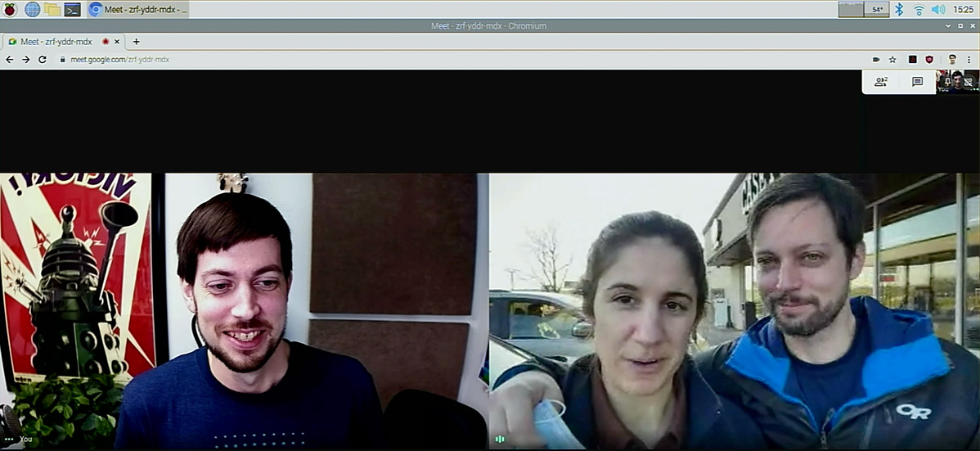Show the Meet participants list
The height and width of the screenshot is (451, 980).
pos(881,82)
